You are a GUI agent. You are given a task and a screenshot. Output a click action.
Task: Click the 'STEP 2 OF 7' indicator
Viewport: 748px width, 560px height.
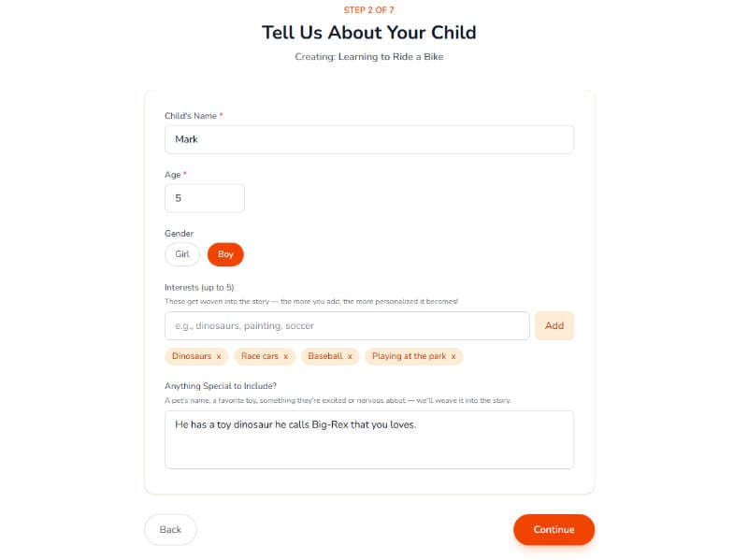[368, 11]
